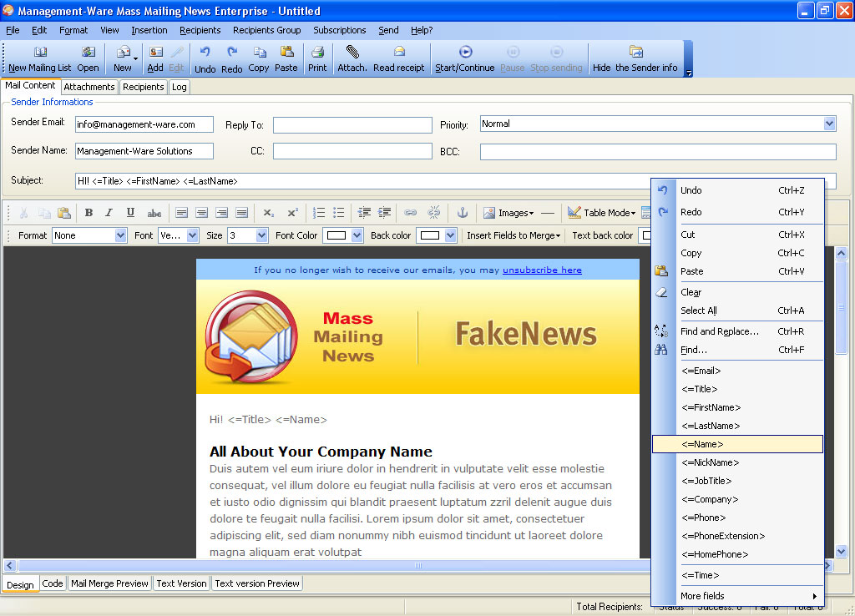
Task: Toggle italic formatting
Action: tap(109, 212)
